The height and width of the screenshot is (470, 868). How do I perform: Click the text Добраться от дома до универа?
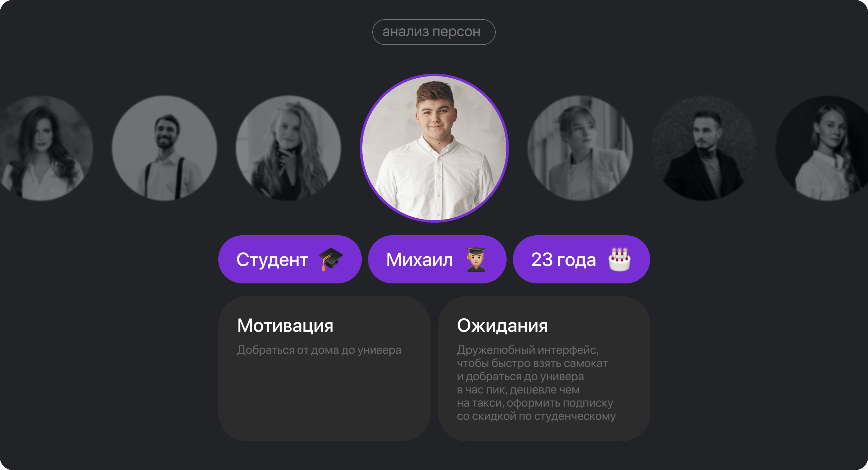point(319,350)
